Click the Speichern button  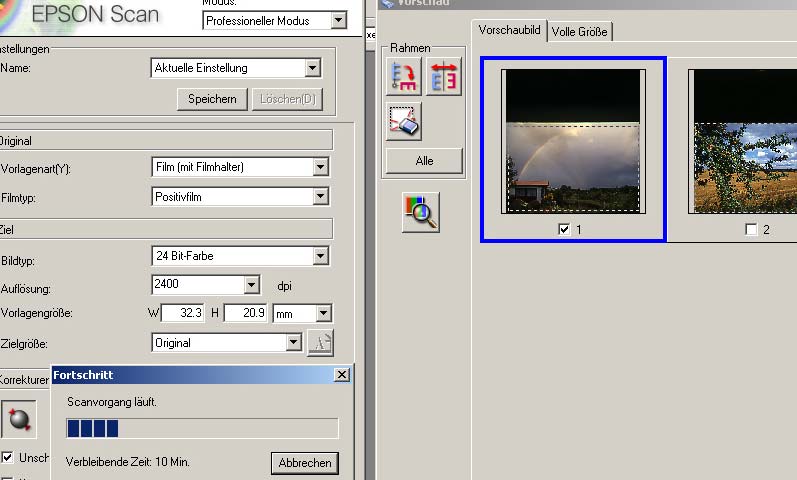[212, 98]
